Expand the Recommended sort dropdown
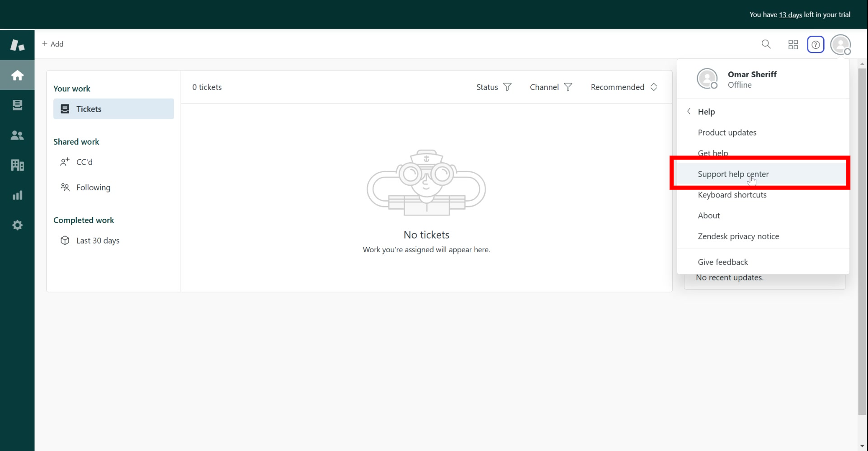Image resolution: width=868 pixels, height=451 pixels. (624, 87)
